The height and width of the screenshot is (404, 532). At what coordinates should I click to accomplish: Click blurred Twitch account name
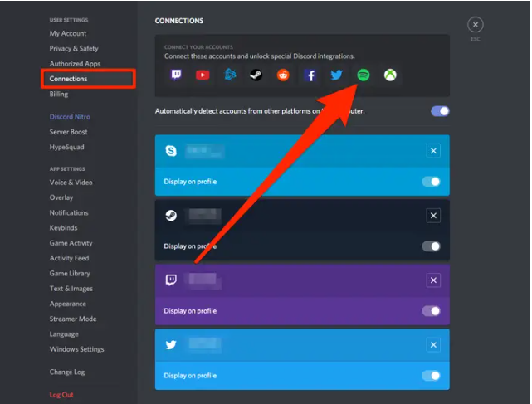[204, 280]
